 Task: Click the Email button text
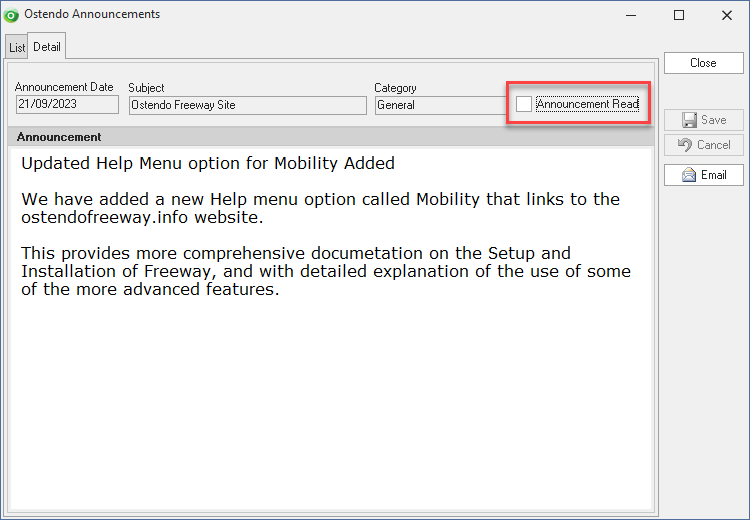pos(714,175)
